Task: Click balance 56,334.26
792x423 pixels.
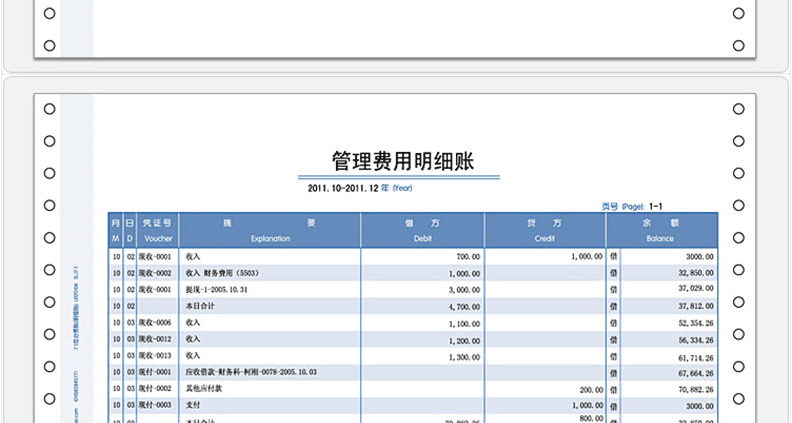Action: pyautogui.click(x=696, y=341)
